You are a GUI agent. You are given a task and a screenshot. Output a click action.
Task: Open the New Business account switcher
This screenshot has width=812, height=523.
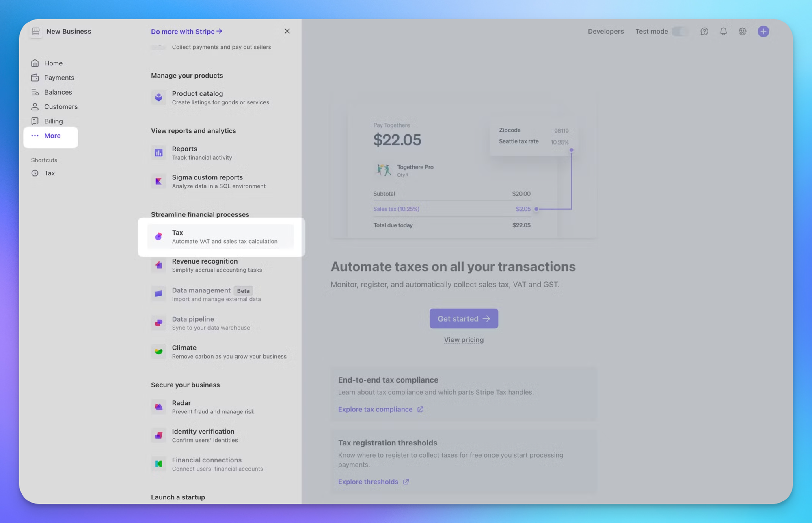pos(61,31)
